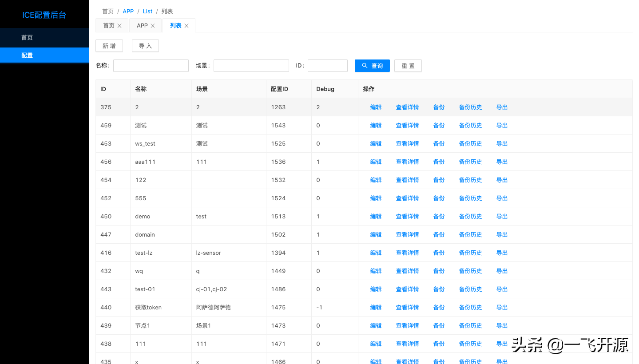Switch to the APP tab
This screenshot has height=364, width=639.
click(x=142, y=26)
